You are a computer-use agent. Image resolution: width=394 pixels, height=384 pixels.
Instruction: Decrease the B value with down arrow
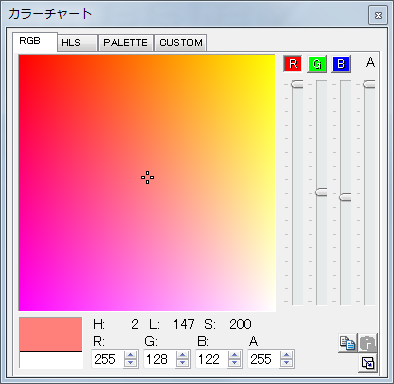(x=234, y=363)
